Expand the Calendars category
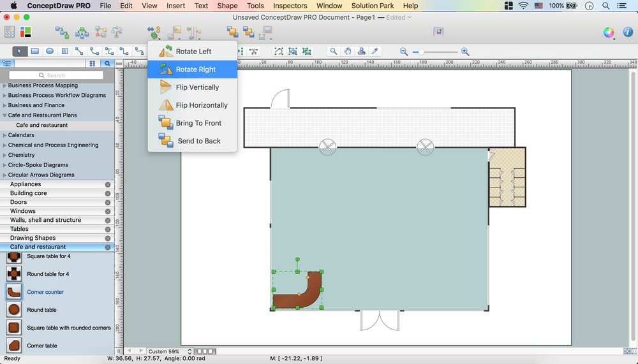 click(x=5, y=135)
